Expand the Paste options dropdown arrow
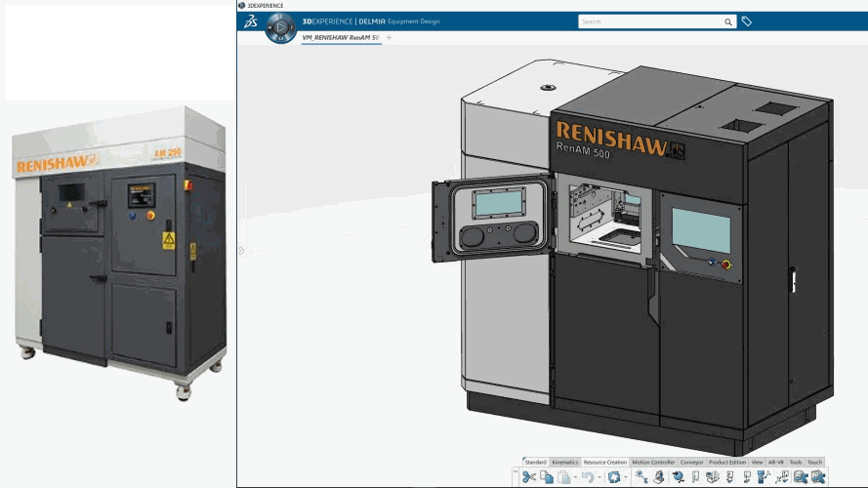This screenshot has width=868, height=488. 574,477
